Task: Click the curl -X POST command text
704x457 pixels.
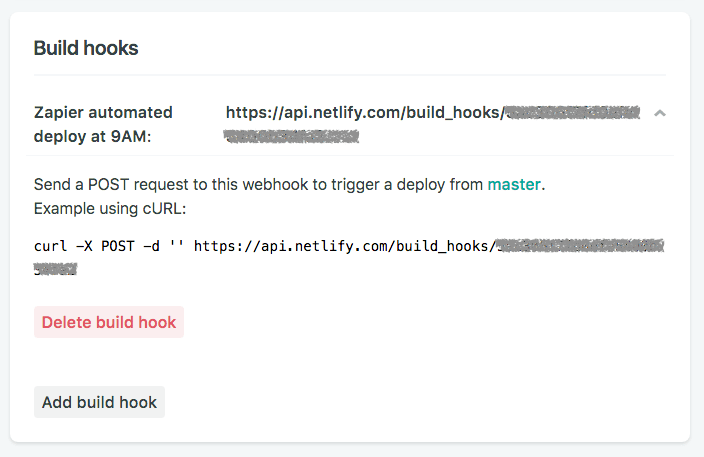Action: pos(349,257)
